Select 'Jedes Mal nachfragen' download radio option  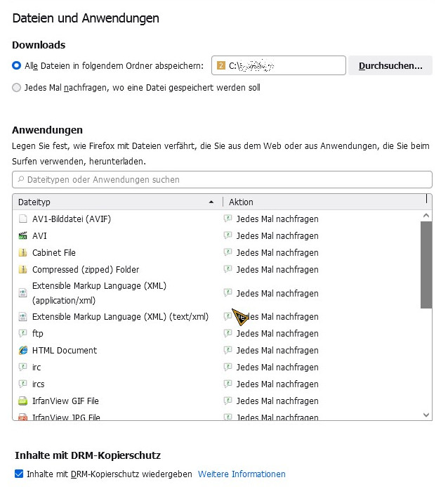[x=17, y=88]
